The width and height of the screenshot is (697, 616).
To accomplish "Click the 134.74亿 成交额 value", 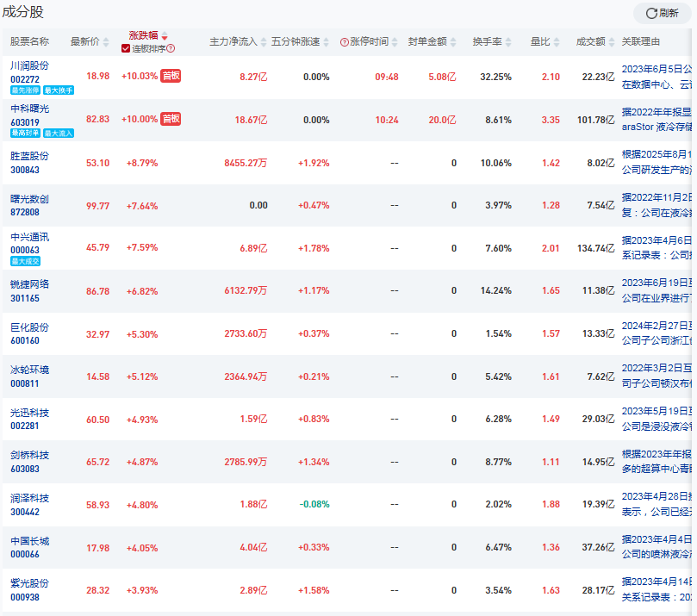I will tap(596, 248).
